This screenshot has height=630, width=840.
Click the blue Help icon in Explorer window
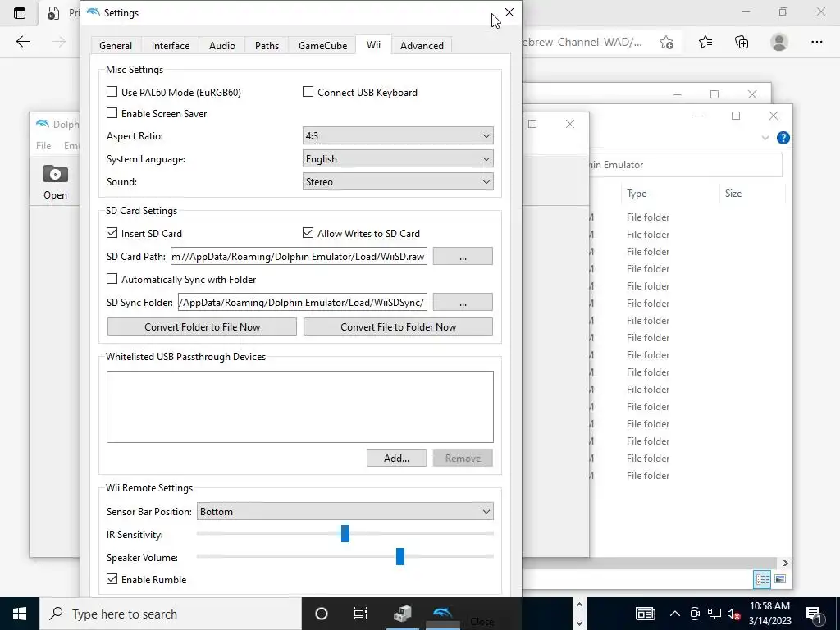coord(783,138)
